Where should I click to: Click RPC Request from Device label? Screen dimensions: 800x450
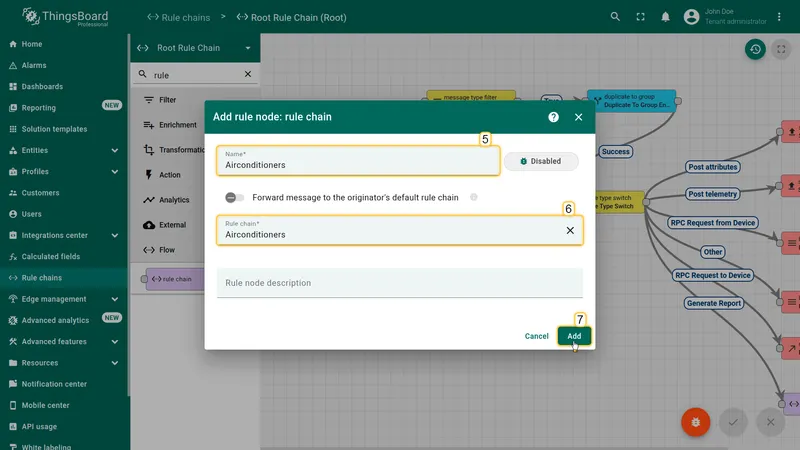713,222
